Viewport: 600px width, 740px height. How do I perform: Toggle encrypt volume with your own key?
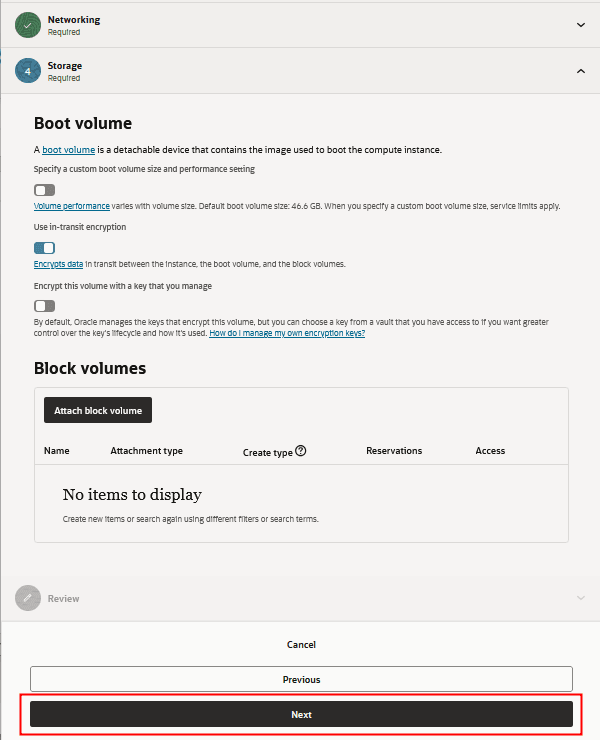pyautogui.click(x=44, y=306)
